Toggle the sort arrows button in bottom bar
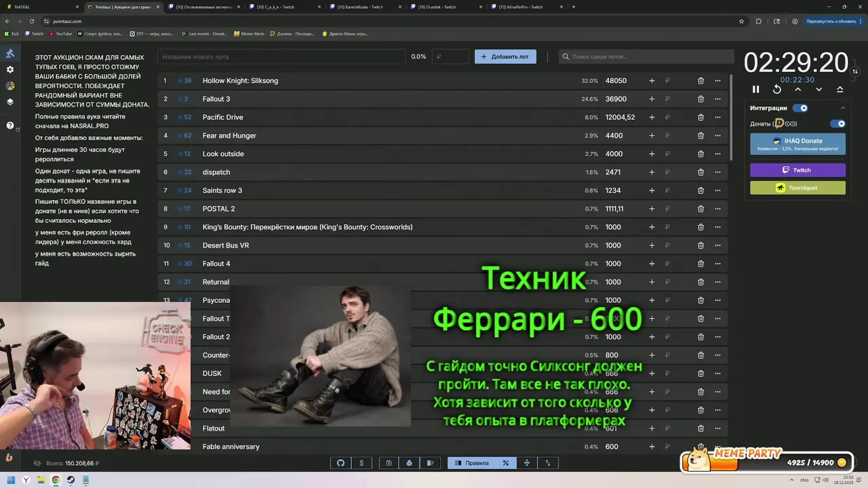 [548, 463]
